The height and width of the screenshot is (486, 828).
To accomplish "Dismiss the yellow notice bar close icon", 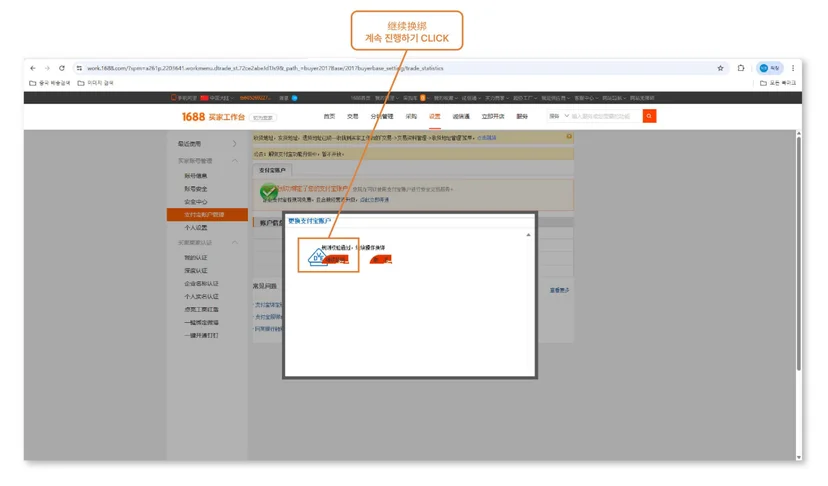I will pyautogui.click(x=569, y=137).
